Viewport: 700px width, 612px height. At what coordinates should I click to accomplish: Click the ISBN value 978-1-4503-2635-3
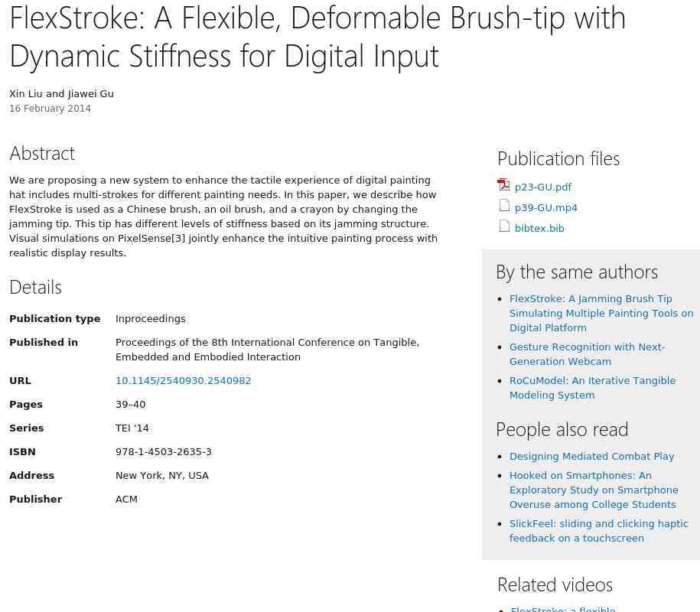pyautogui.click(x=163, y=451)
